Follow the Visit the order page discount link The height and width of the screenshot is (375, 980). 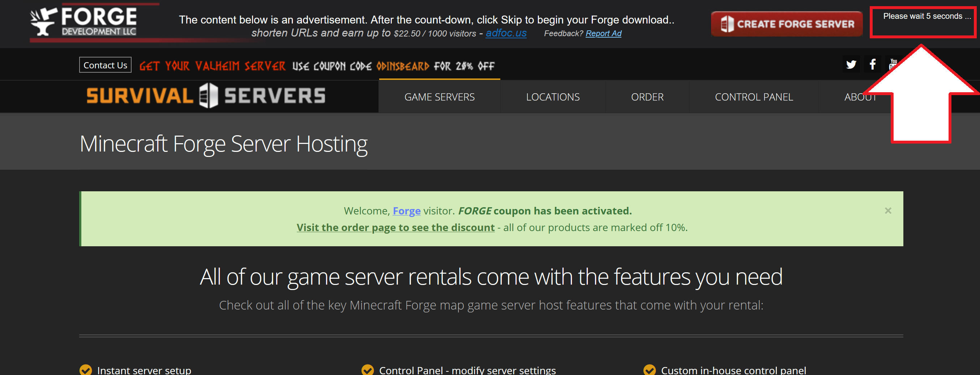click(395, 227)
